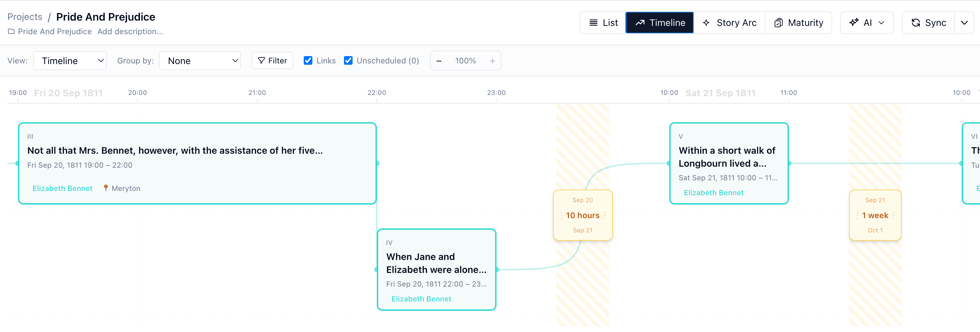The image size is (980, 332).
Task: Switch to the List view tab
Action: [x=603, y=23]
